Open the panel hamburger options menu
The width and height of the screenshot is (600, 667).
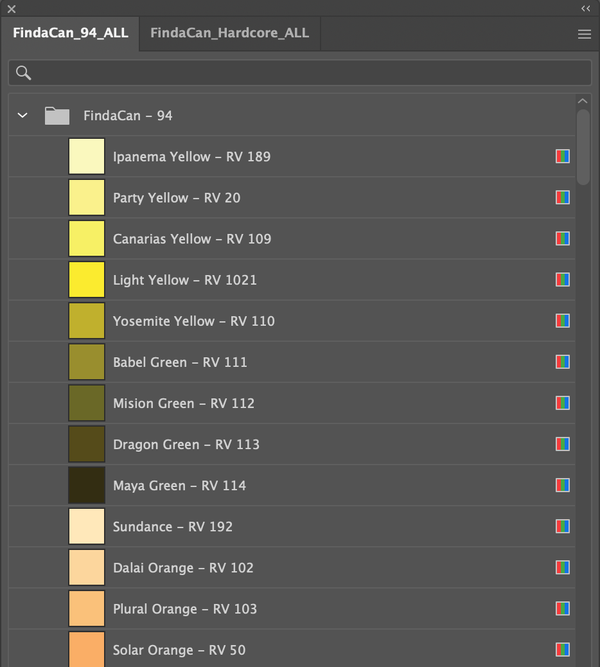(x=584, y=34)
